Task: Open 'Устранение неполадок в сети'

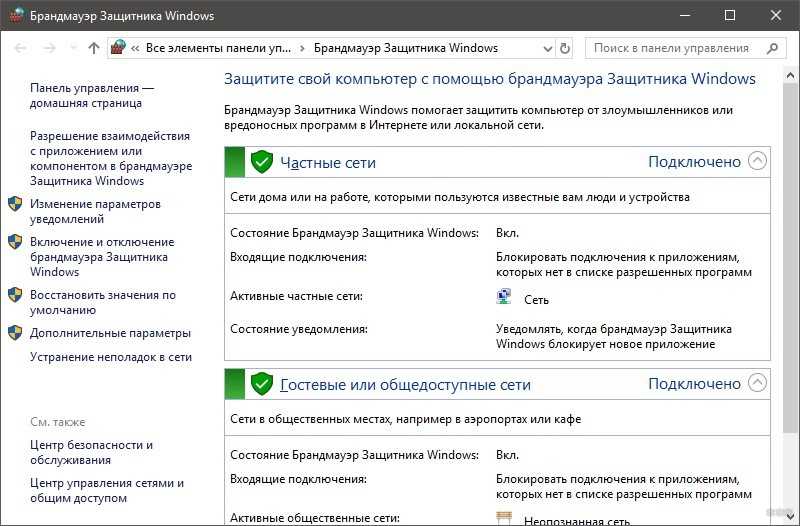Action: pos(111,357)
